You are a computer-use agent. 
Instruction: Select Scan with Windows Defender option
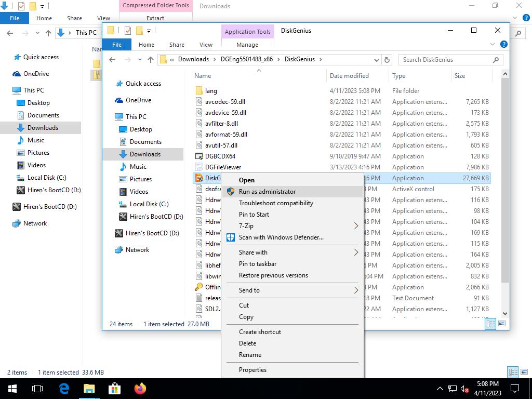tap(281, 237)
